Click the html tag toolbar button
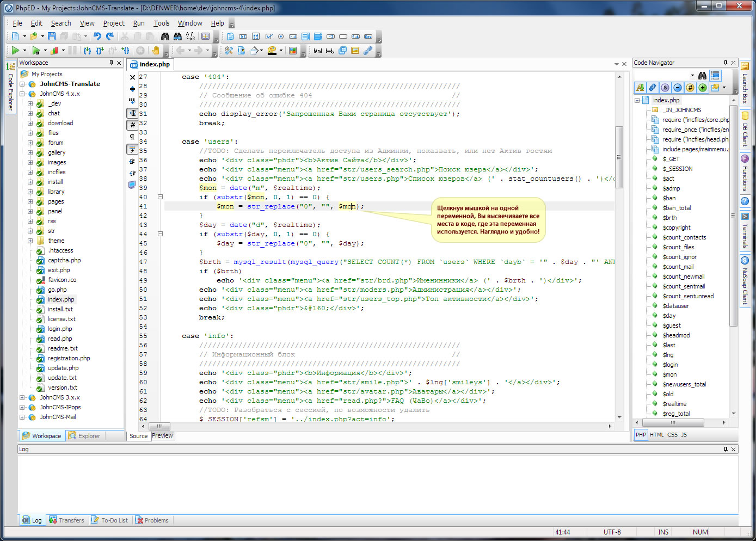This screenshot has width=756, height=541. click(x=318, y=51)
